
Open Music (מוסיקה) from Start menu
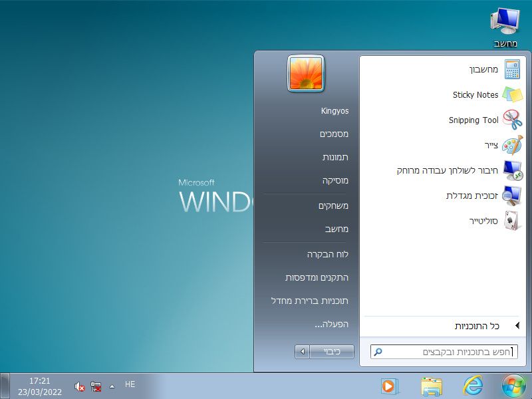[335, 180]
